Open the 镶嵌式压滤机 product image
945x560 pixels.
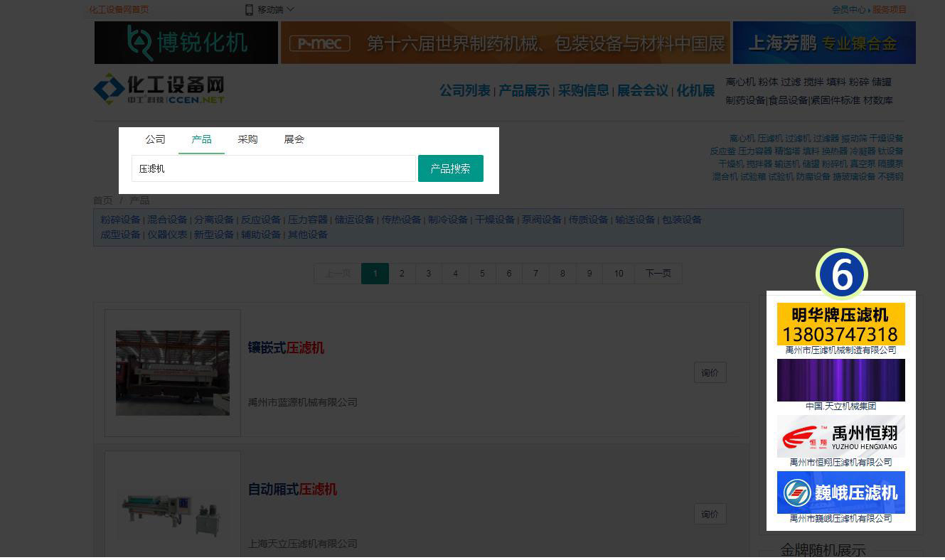173,372
